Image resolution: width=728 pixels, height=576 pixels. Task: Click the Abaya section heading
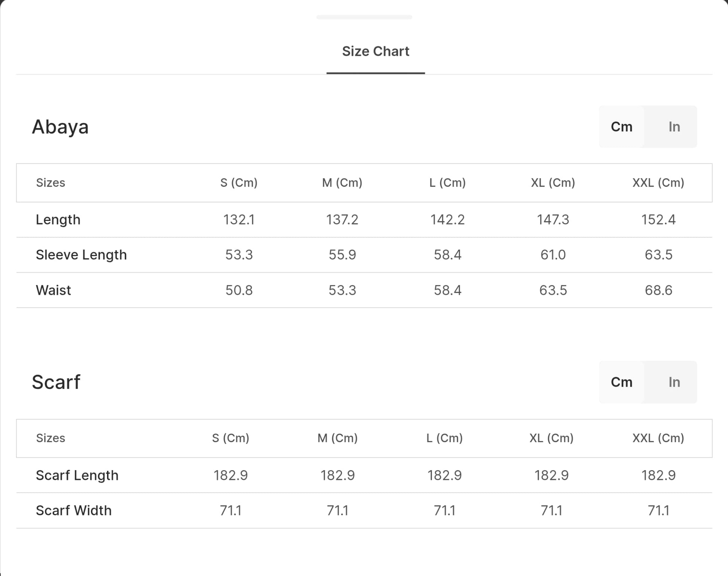pos(60,127)
